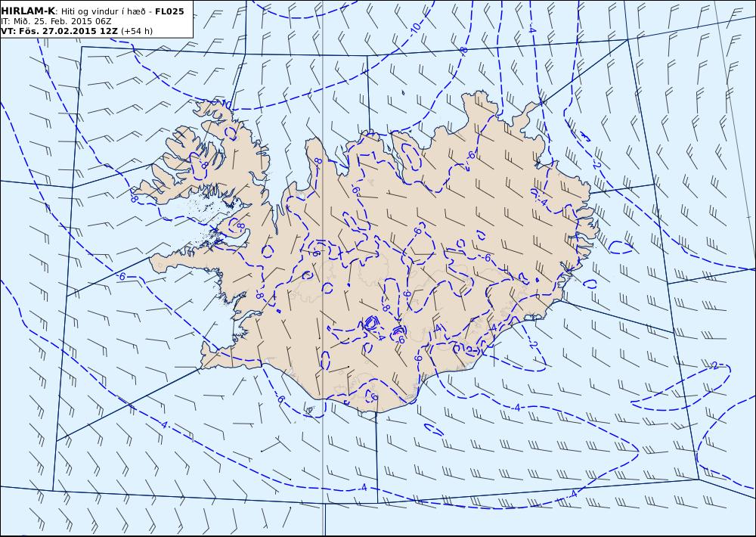Click the 'IT: Mið. 25. Feb. 2015 06Z' line
The height and width of the screenshot is (537, 756).
coord(56,21)
